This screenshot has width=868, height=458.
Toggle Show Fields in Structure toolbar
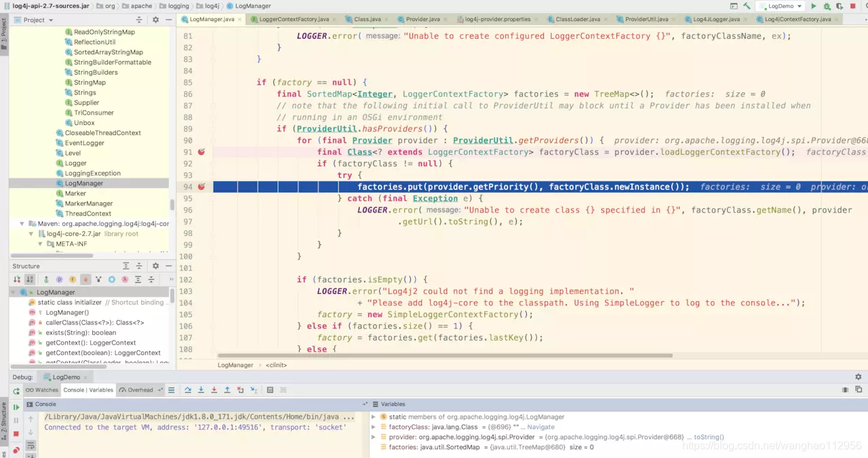(72, 279)
